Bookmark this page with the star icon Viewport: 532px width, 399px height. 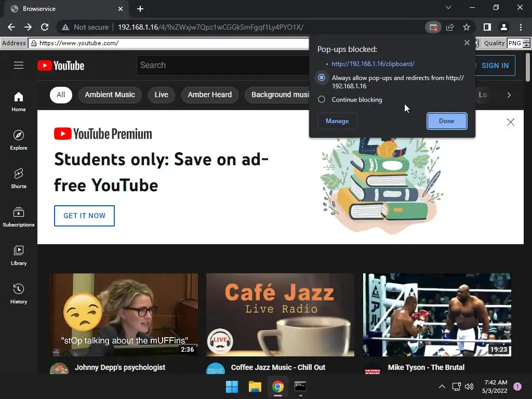[467, 27]
